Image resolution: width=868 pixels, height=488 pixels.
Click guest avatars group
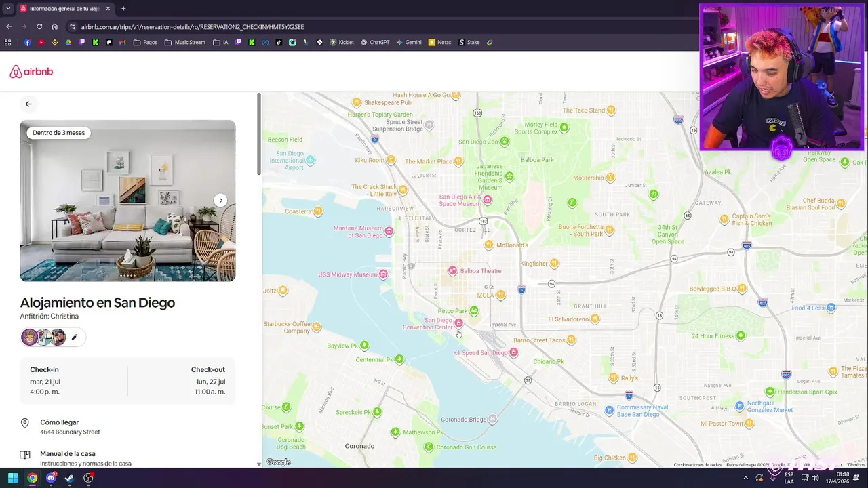pyautogui.click(x=44, y=337)
